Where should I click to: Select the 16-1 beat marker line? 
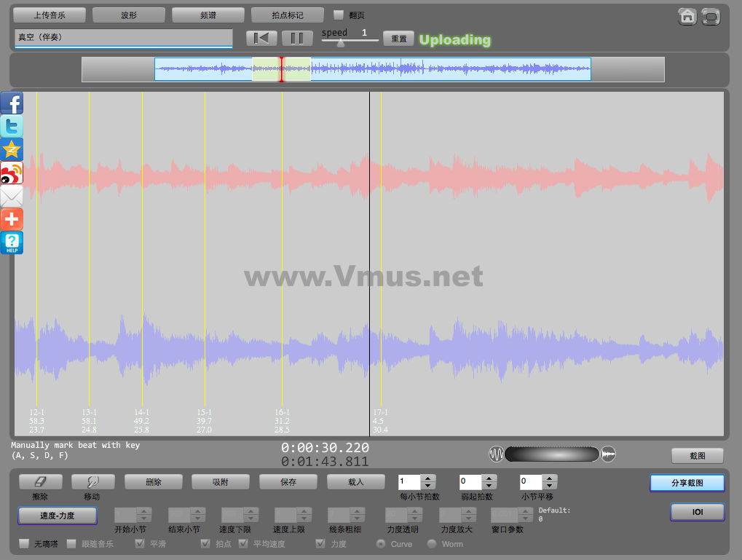(282, 248)
